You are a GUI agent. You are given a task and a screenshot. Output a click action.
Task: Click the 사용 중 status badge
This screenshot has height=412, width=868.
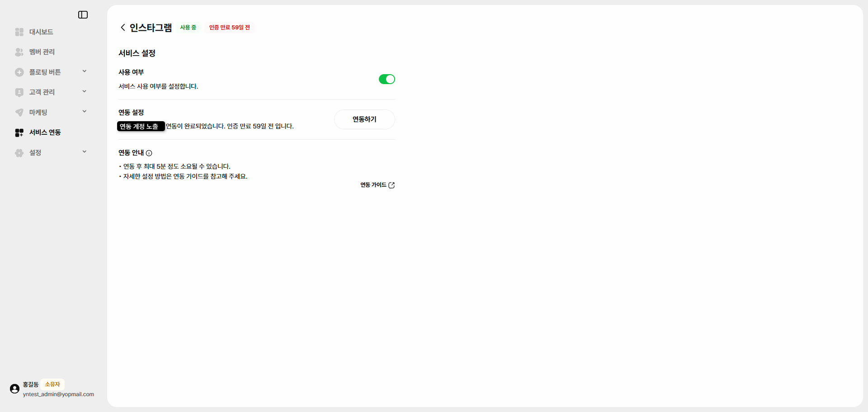coord(188,28)
